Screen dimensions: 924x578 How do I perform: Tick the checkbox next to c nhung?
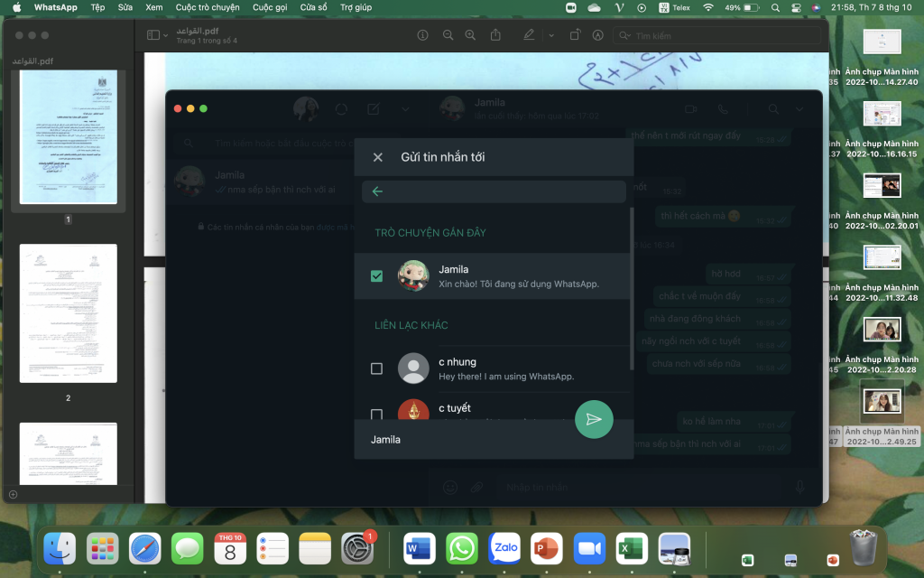[x=376, y=368]
